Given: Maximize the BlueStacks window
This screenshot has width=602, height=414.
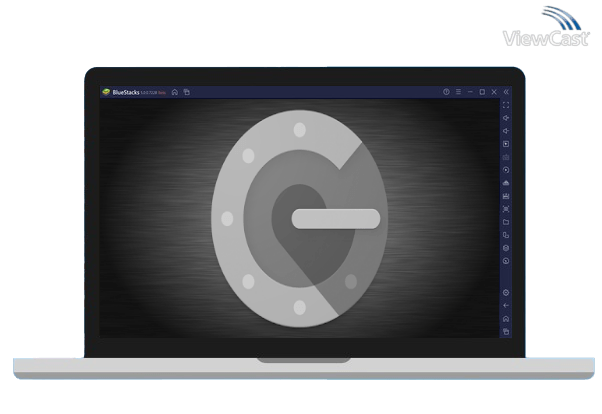Looking at the screenshot, I should 482,92.
